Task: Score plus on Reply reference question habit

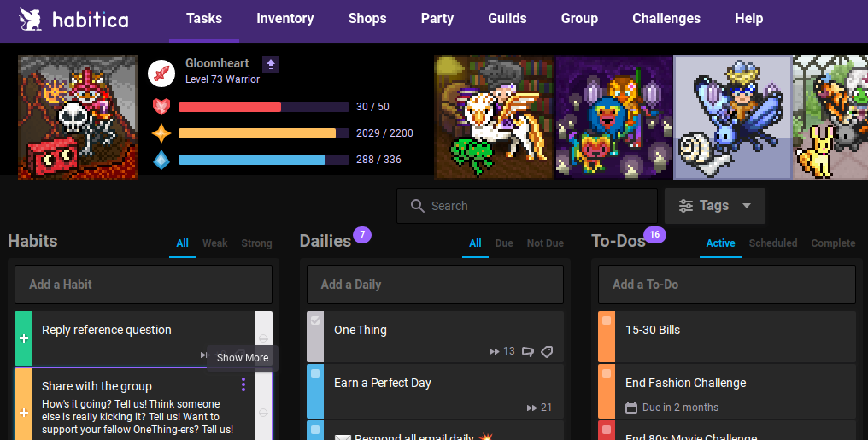Action: (x=23, y=338)
